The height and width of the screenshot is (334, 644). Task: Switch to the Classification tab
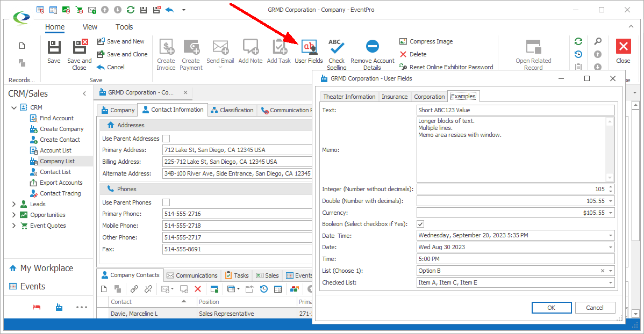[232, 110]
